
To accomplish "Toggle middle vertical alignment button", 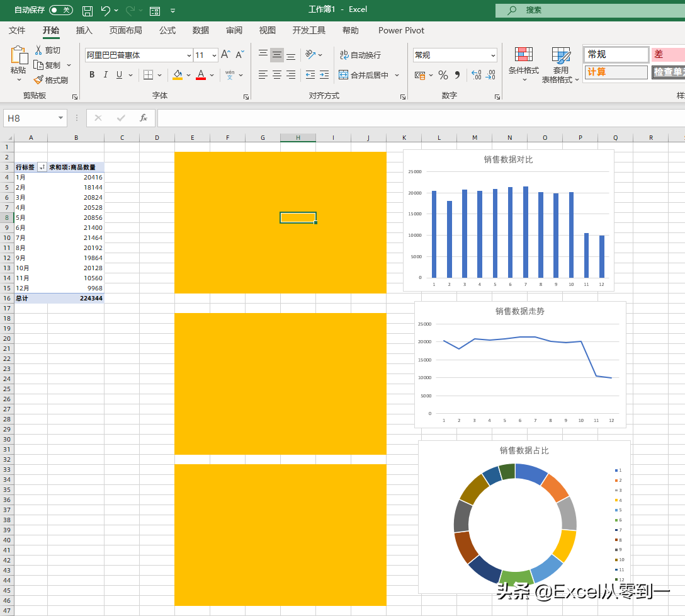I will [277, 55].
